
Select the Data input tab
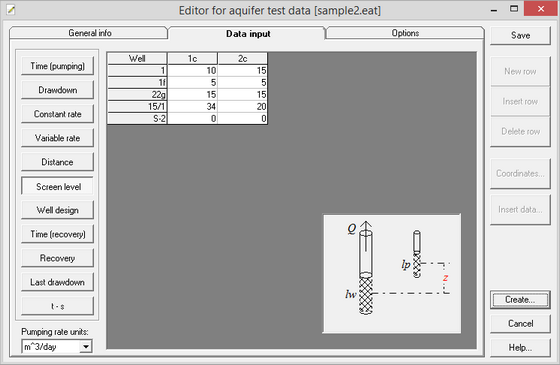[248, 34]
